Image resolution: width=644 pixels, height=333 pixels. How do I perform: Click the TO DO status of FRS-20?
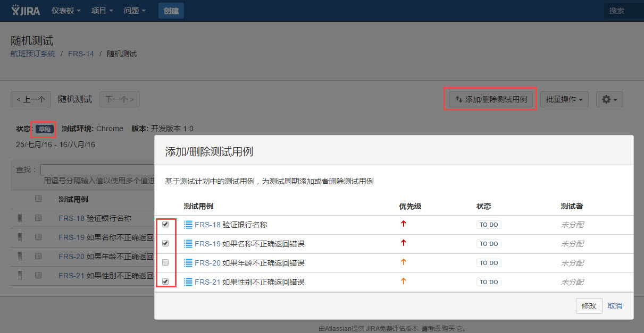[x=489, y=263]
